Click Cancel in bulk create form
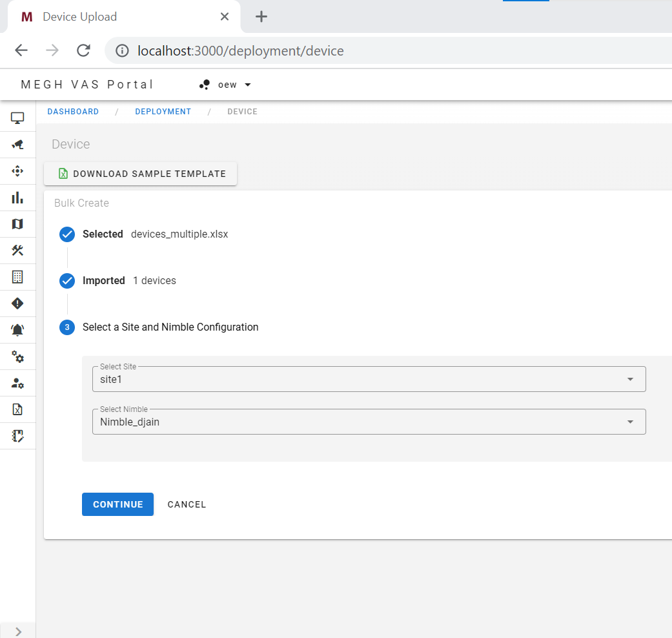This screenshot has width=672, height=638. pos(187,504)
